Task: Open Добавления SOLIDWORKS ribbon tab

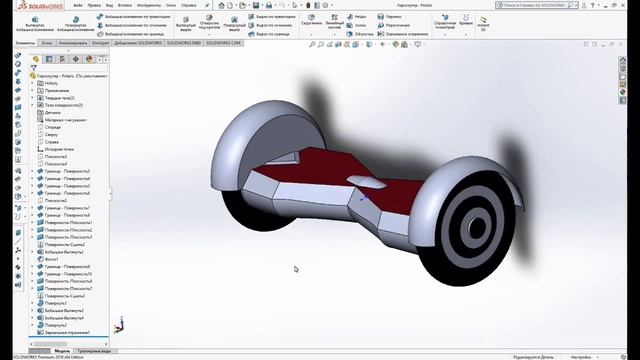Action: tap(138, 43)
